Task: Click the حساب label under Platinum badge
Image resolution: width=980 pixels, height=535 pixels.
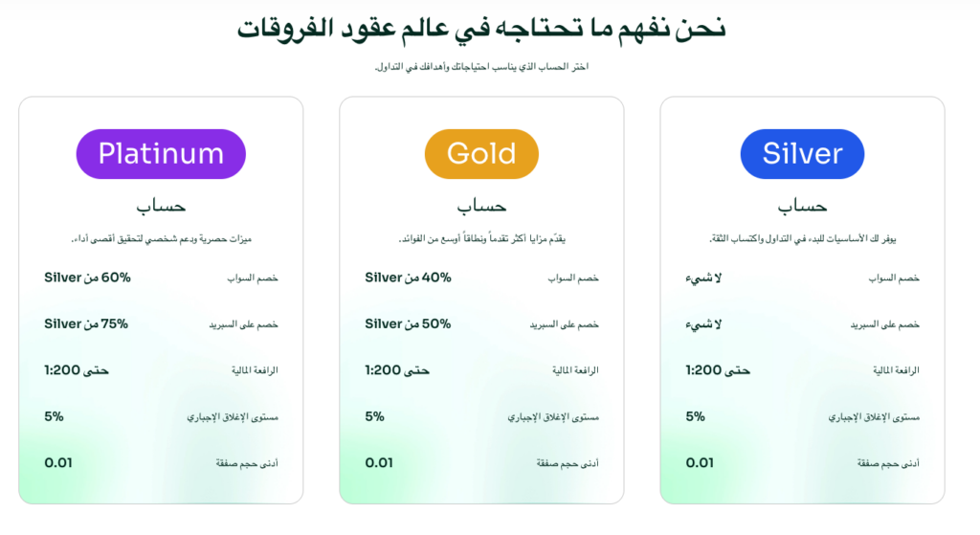Action: (x=161, y=207)
